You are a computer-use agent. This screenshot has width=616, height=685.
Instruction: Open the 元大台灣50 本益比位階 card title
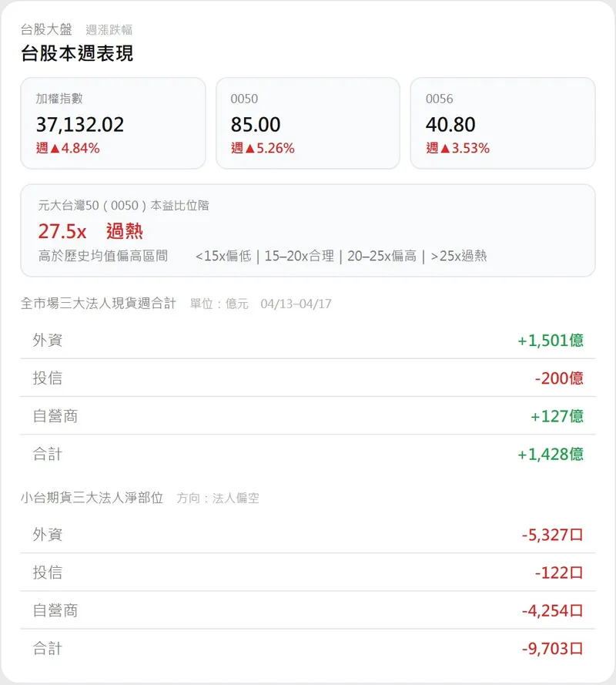click(x=123, y=206)
